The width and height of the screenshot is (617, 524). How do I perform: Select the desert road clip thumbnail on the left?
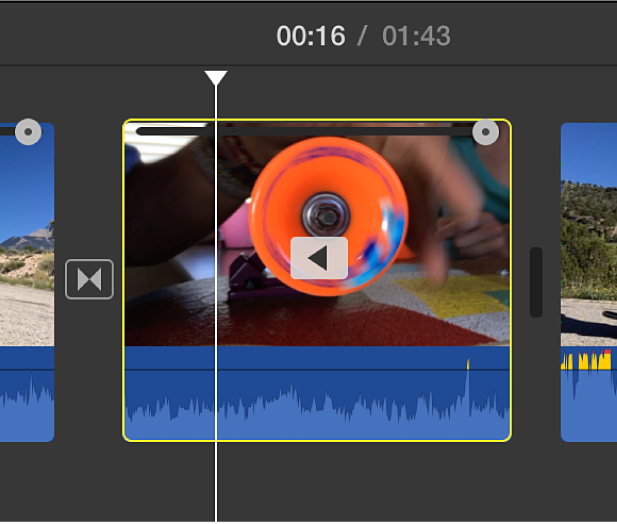click(x=27, y=235)
